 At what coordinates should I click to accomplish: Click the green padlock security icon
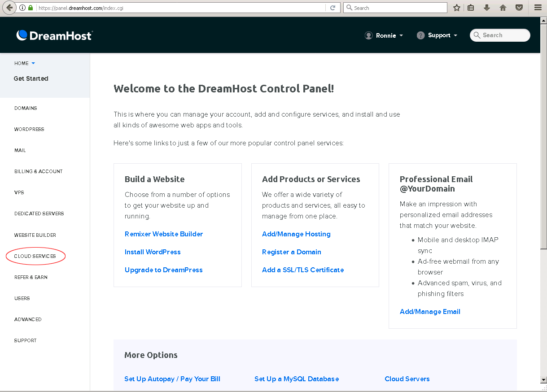point(31,8)
